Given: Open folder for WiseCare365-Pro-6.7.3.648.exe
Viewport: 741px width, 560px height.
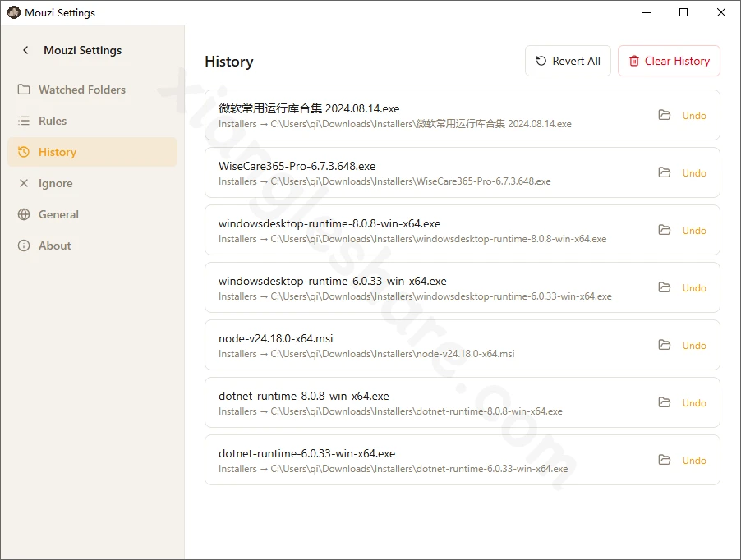Looking at the screenshot, I should (x=665, y=172).
